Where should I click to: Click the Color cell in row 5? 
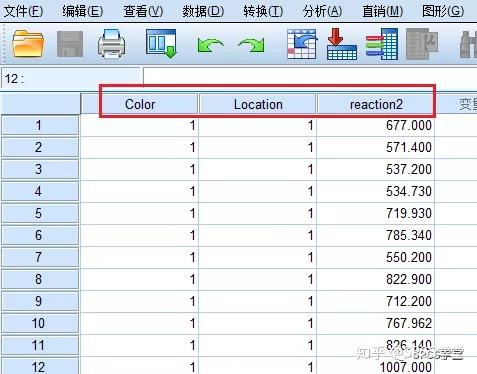click(140, 213)
